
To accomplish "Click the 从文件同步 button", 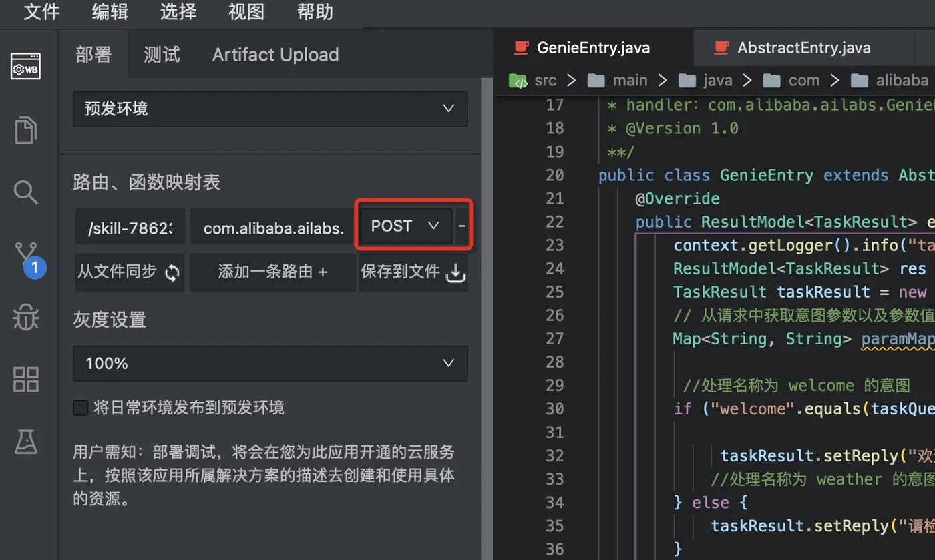I will 130,272.
